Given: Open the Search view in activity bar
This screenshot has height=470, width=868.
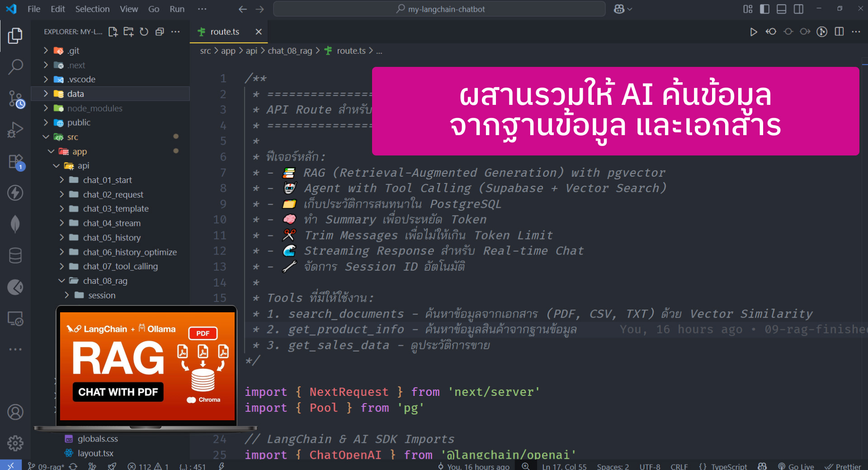Looking at the screenshot, I should tap(15, 67).
